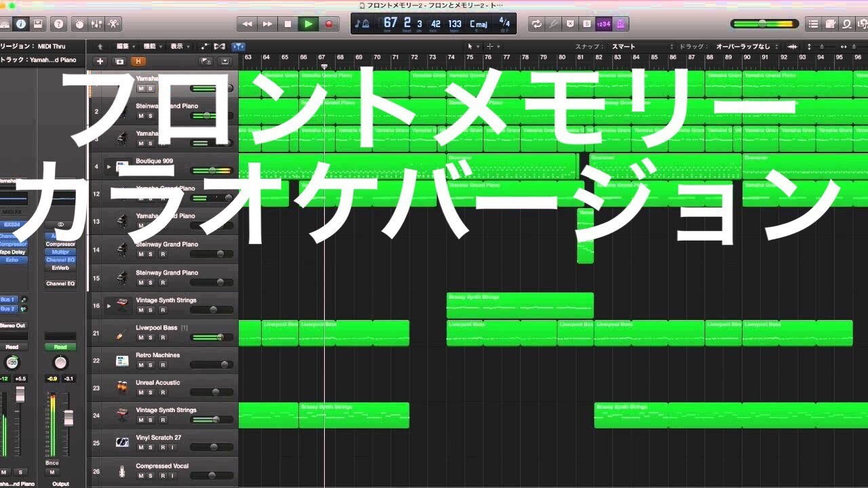Click bar 80 on the timeline ruler
The image size is (868, 488).
[562, 58]
